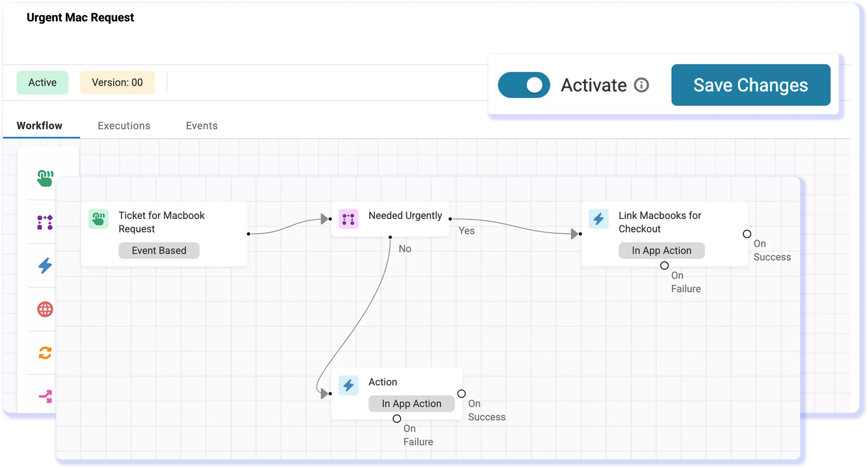Open the Executions tab

(124, 126)
